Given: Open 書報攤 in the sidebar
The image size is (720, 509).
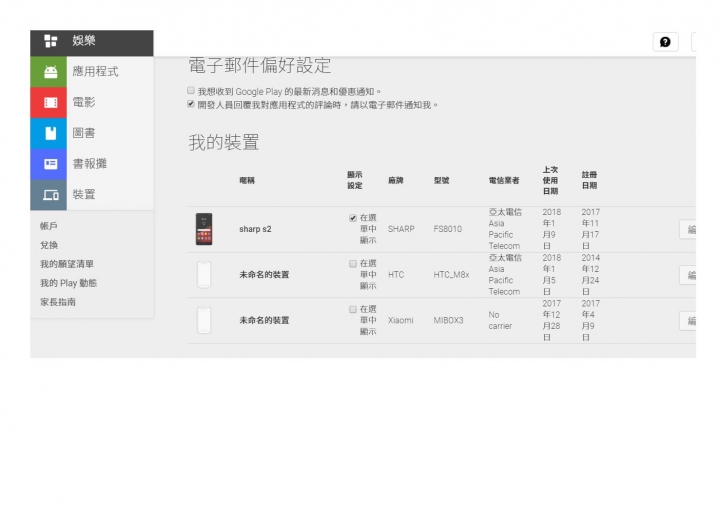Looking at the screenshot, I should click(90, 164).
